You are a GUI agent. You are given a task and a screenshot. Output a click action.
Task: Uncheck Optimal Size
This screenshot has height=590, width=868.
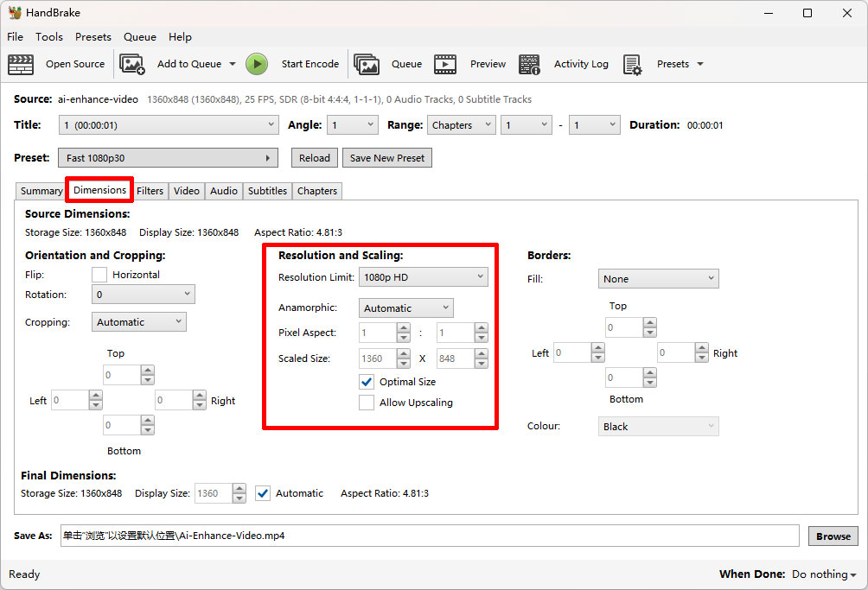[x=367, y=382]
